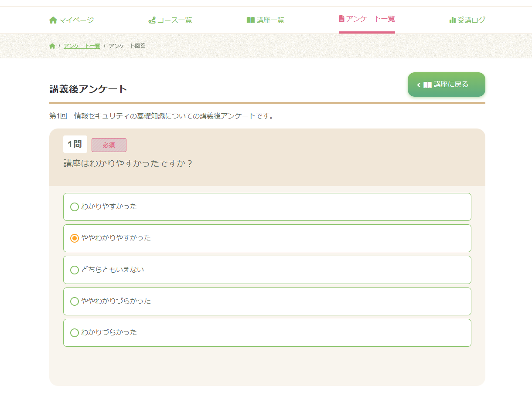
Task: Click the アンケート回答 breadcrumb text
Action: pos(127,46)
